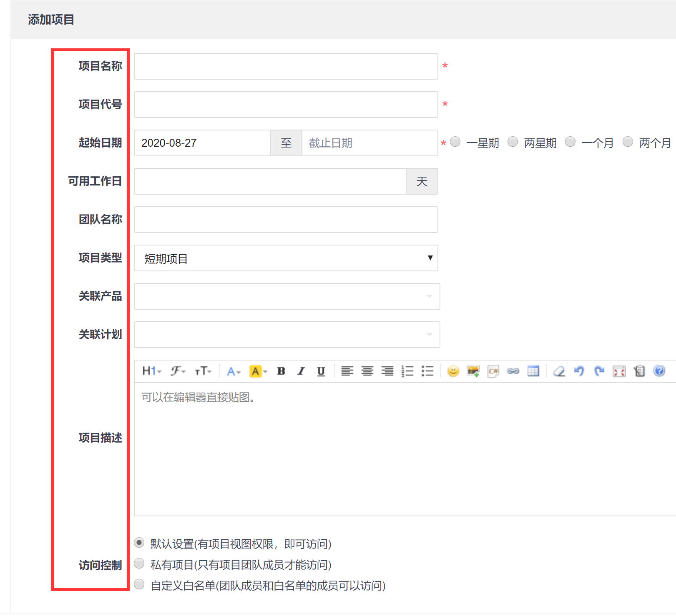Image resolution: width=676 pixels, height=616 pixels.
Task: Focus the 可用工作日 input field
Action: pos(270,181)
